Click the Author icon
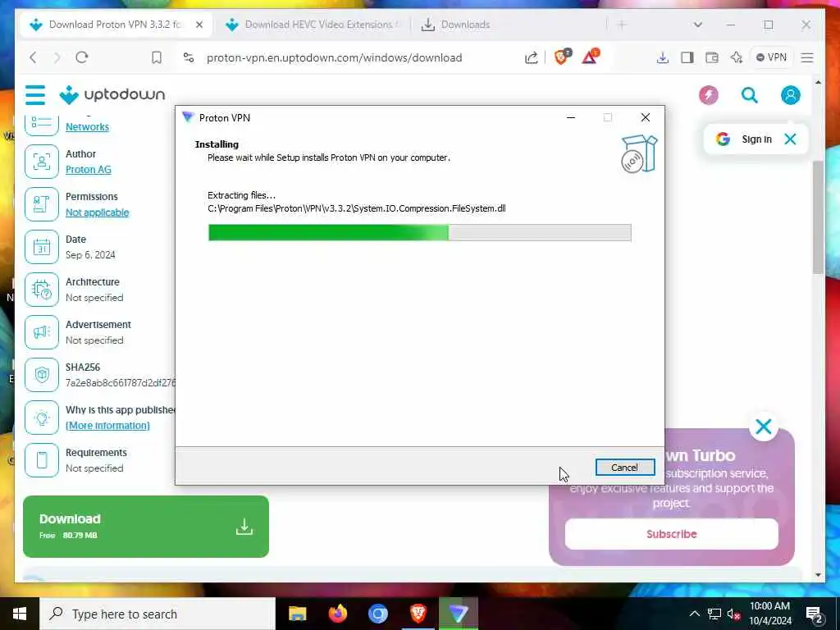The image size is (840, 630). pos(42,162)
